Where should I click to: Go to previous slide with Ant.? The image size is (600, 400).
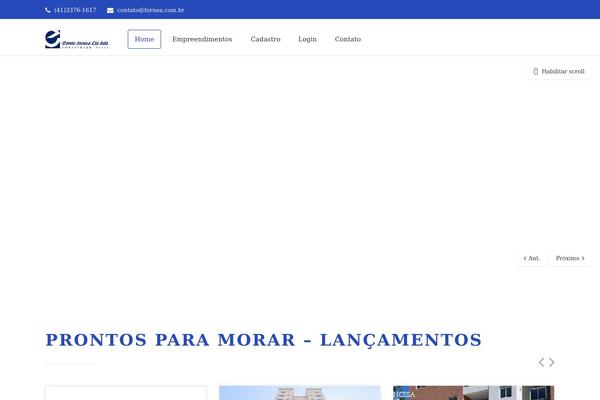pyautogui.click(x=532, y=258)
